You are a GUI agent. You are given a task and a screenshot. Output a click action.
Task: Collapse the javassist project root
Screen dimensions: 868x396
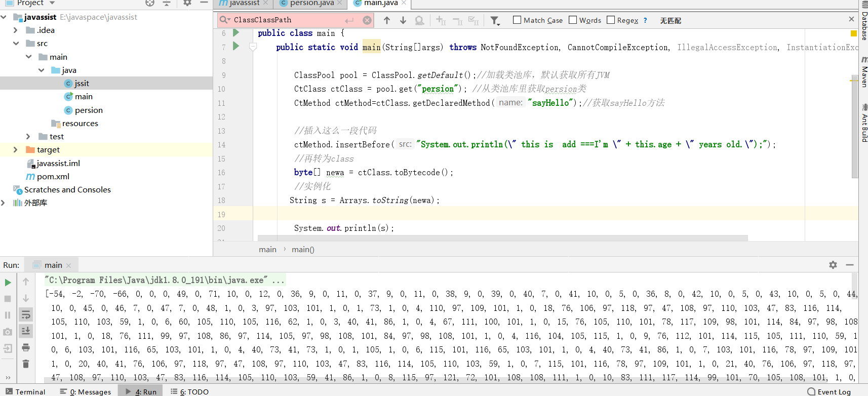click(4, 17)
